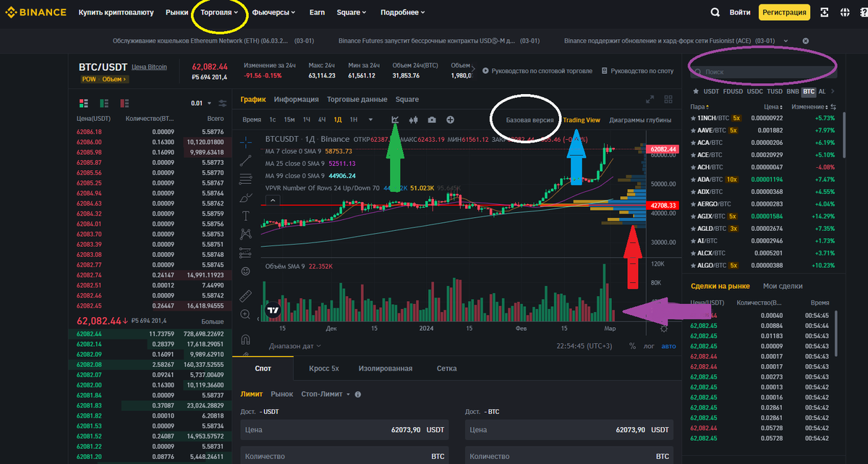868x464 pixels.
Task: Show order book with both bids and asks
Action: coord(83,104)
